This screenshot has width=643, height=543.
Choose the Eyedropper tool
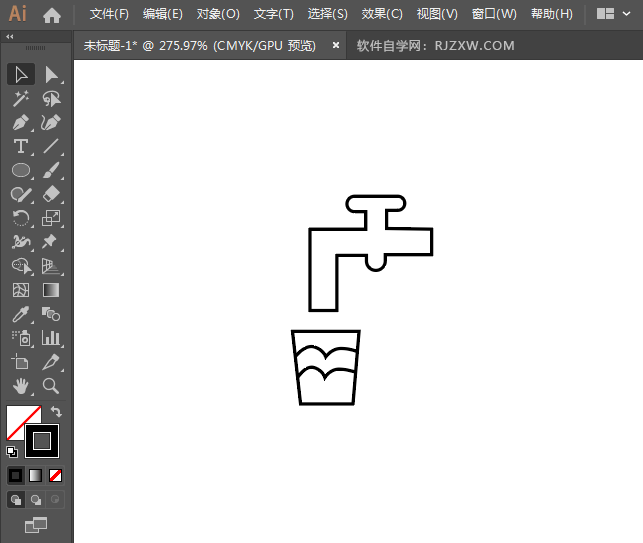pos(21,314)
